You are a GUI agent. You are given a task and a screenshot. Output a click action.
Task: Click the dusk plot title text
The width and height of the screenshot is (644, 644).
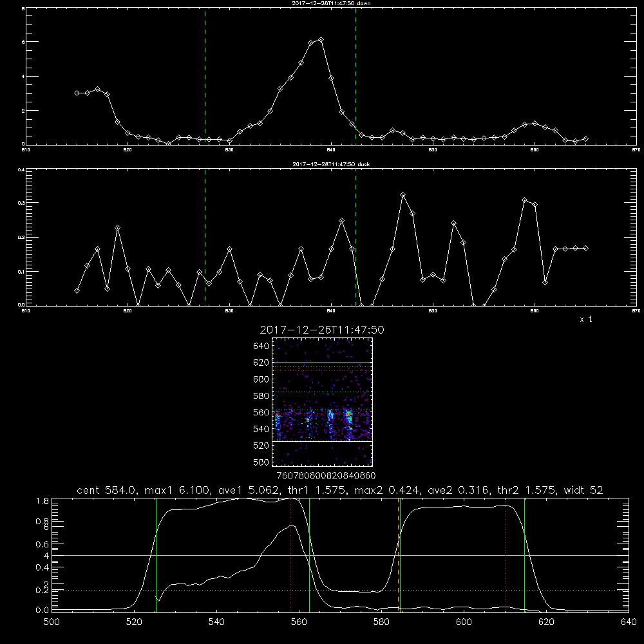pos(331,164)
